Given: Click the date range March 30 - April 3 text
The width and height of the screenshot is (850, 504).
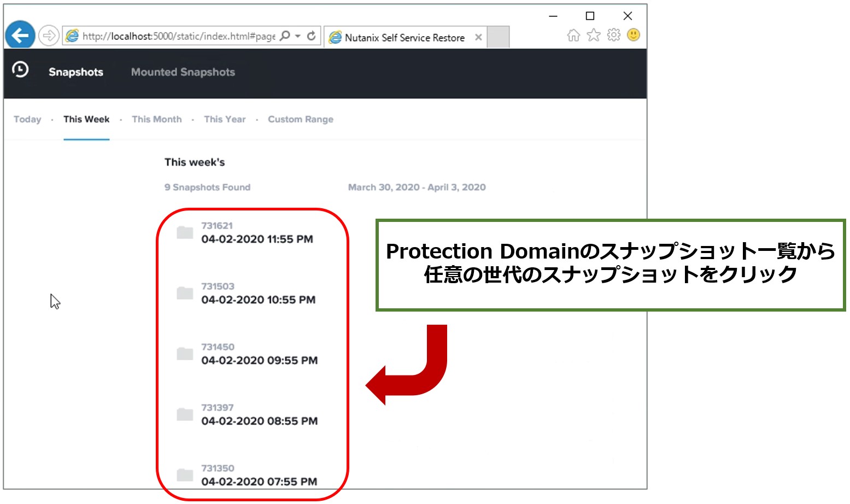Looking at the screenshot, I should click(x=417, y=187).
